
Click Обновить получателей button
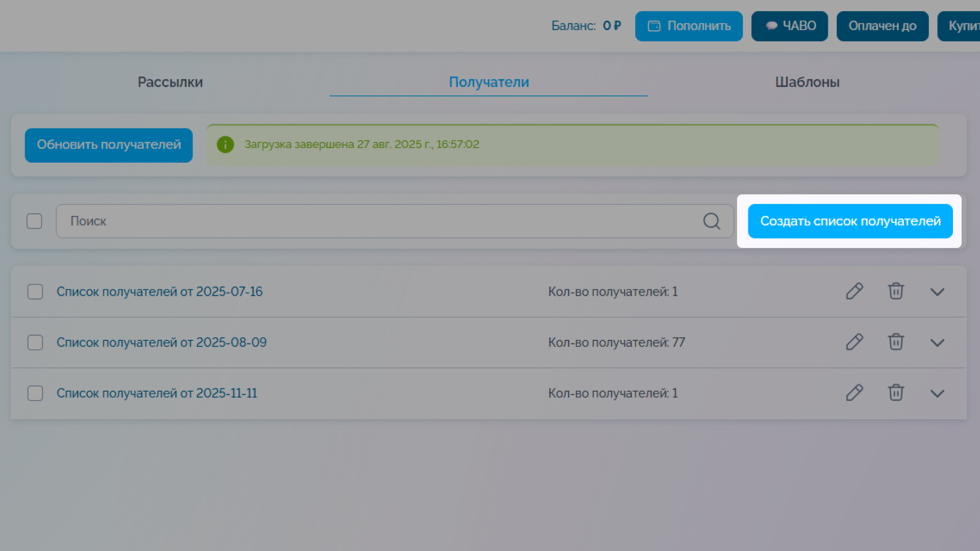[109, 145]
